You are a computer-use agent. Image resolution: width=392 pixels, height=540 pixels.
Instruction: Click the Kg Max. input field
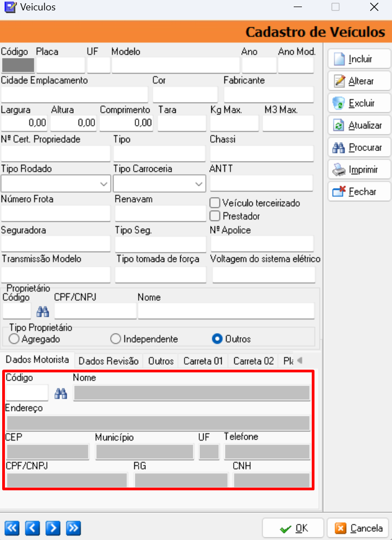pyautogui.click(x=234, y=123)
